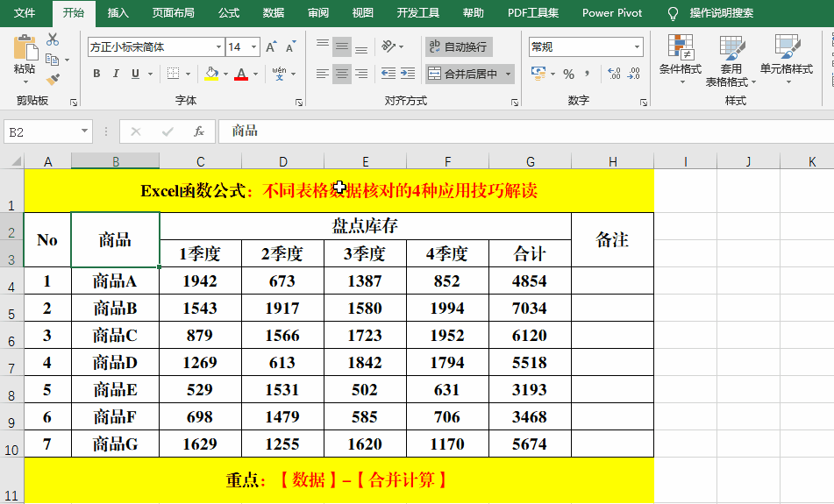The width and height of the screenshot is (834, 504).
Task: Open Cell Styles (单元格样式) gallery
Action: click(787, 59)
